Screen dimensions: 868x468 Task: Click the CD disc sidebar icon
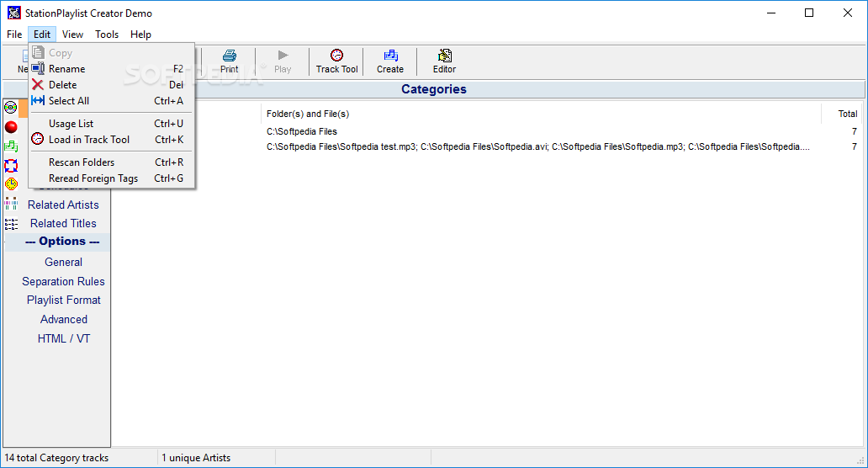click(11, 108)
